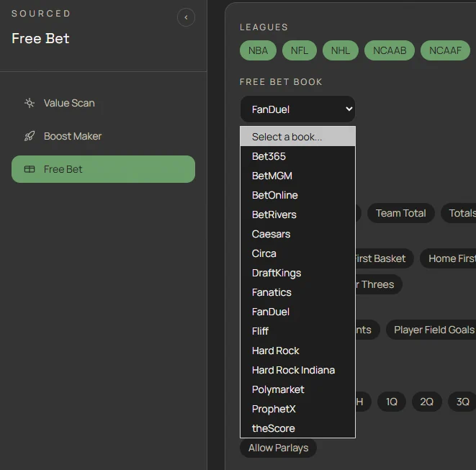Close the FanDuel free bet book dropdown
476x470 pixels.
click(297, 109)
